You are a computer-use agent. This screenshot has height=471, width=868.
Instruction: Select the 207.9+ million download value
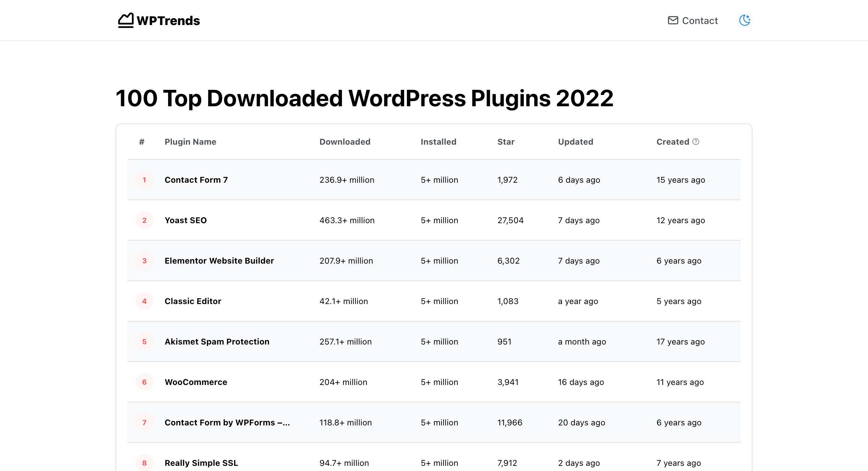pyautogui.click(x=346, y=261)
